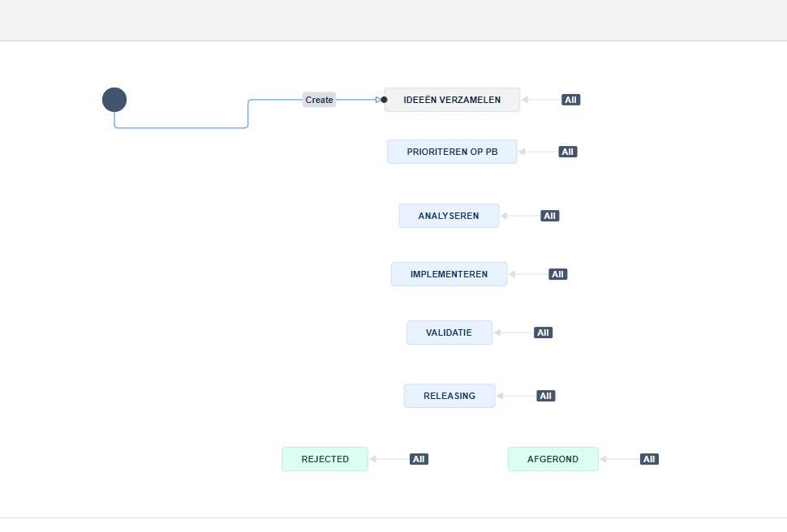
Task: Click the All badge beside AFGEROND
Action: pos(648,459)
